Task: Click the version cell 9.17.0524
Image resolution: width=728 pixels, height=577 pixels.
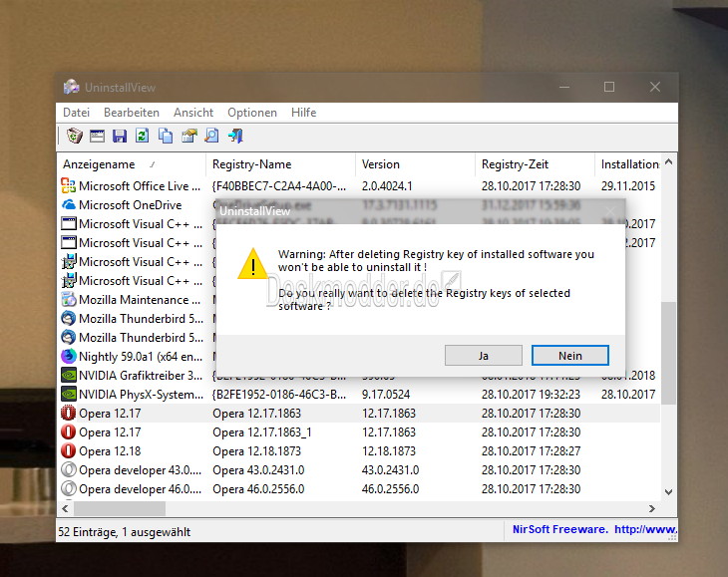Action: pyautogui.click(x=385, y=395)
